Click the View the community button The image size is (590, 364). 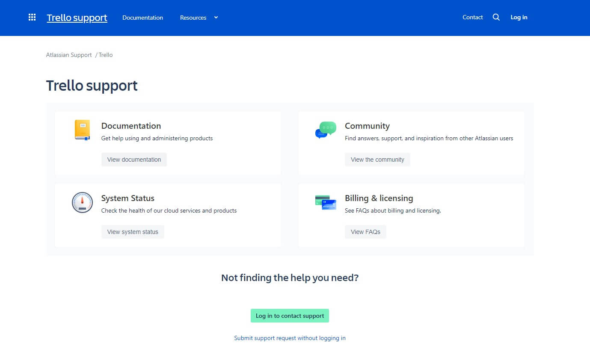(x=377, y=160)
